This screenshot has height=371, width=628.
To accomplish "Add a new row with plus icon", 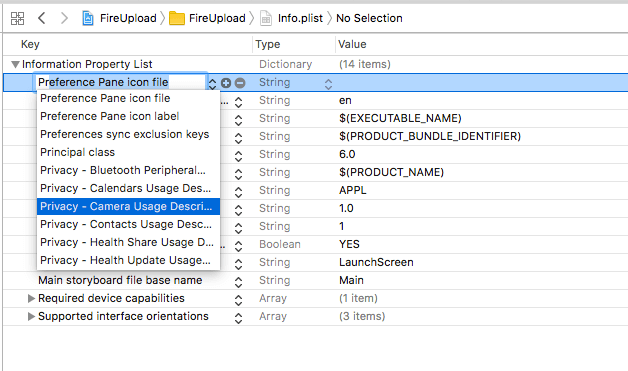I will 226,83.
